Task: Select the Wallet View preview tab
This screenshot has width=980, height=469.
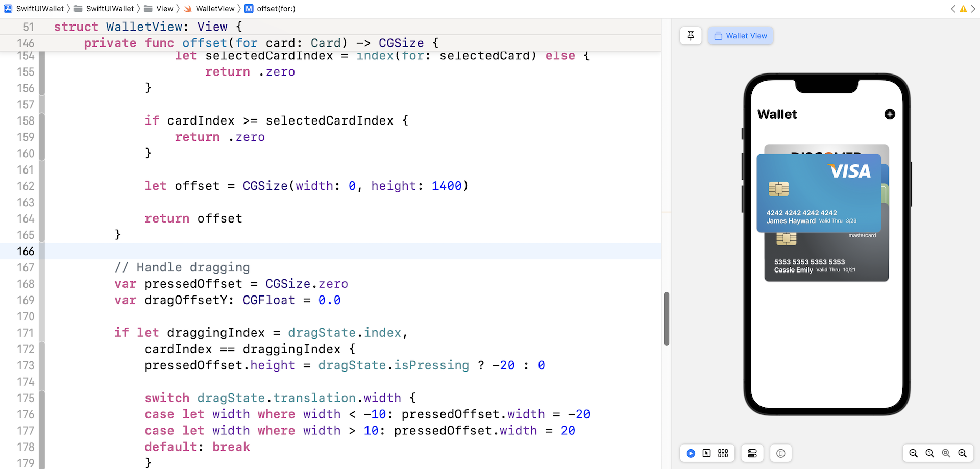Action: coord(741,36)
